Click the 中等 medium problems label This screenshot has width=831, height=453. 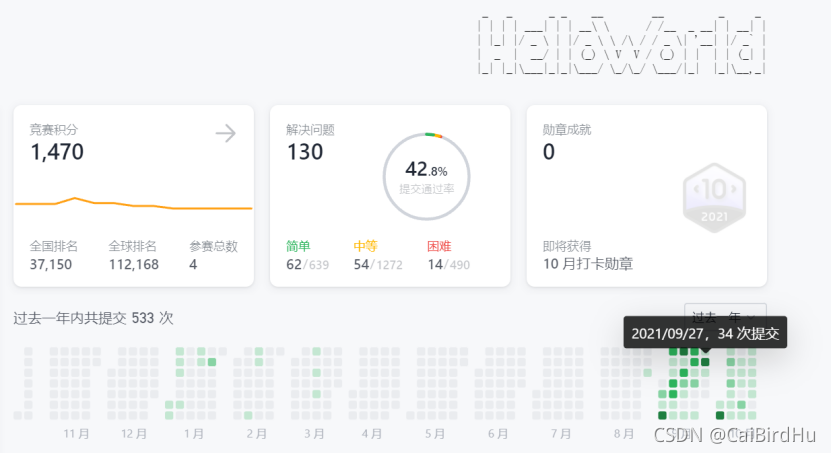pos(366,246)
